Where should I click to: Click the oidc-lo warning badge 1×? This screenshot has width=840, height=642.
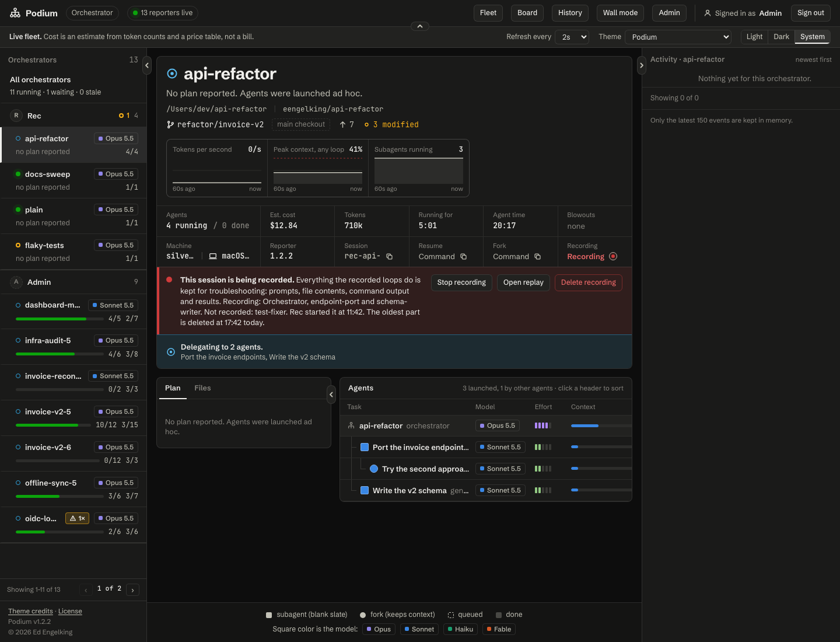tap(78, 518)
